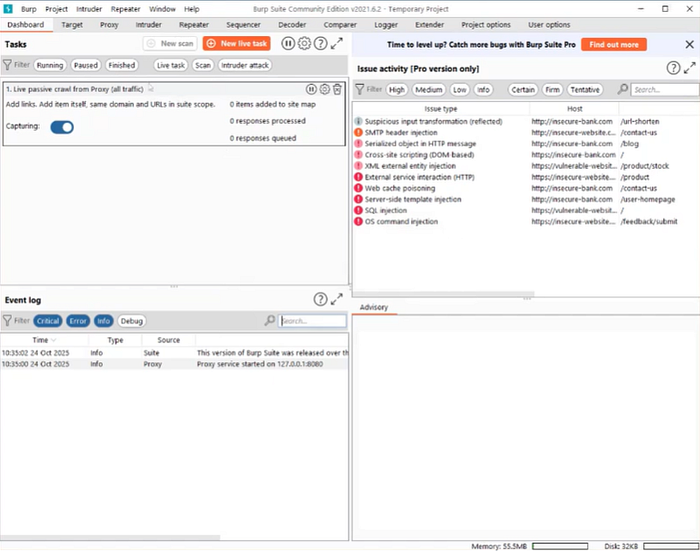The width and height of the screenshot is (700, 551).
Task: Click the Memory usage progress bar
Action: 560,546
